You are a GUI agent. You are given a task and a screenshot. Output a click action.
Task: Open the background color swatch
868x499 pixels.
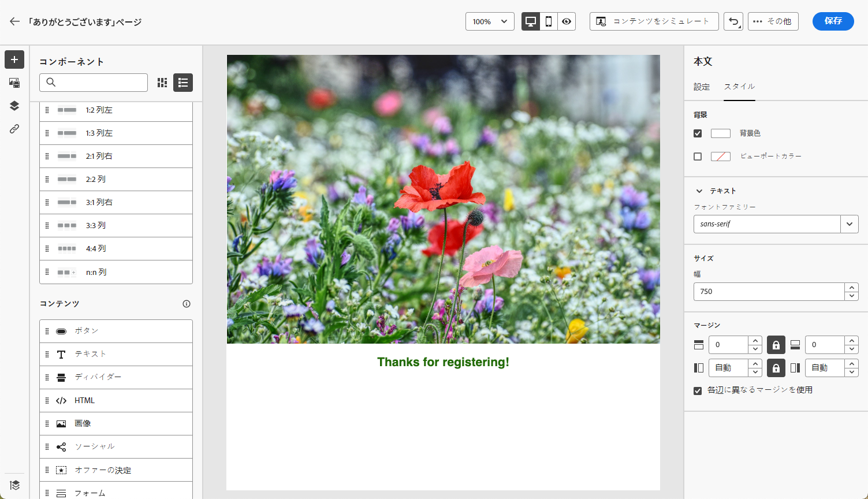720,133
